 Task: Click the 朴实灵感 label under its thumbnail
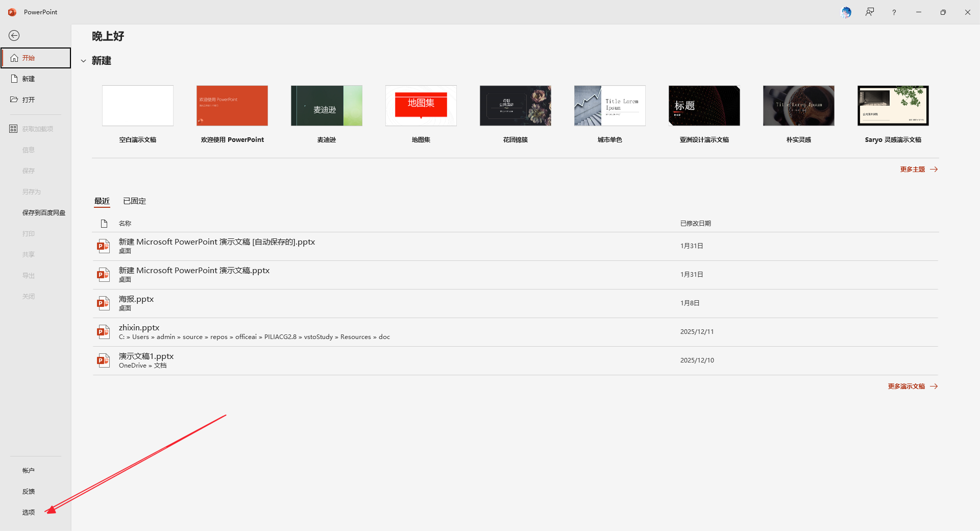click(799, 139)
